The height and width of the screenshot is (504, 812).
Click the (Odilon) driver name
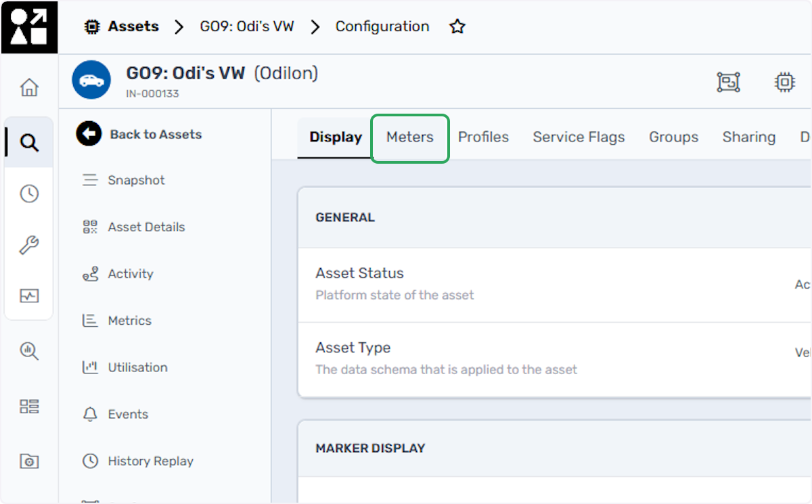coord(286,73)
